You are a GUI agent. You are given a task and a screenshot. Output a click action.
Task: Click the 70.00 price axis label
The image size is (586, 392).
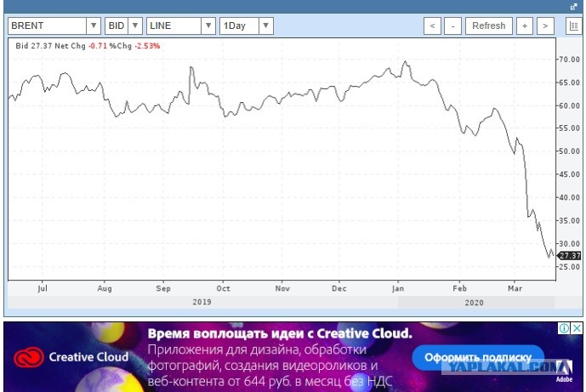[x=569, y=60]
